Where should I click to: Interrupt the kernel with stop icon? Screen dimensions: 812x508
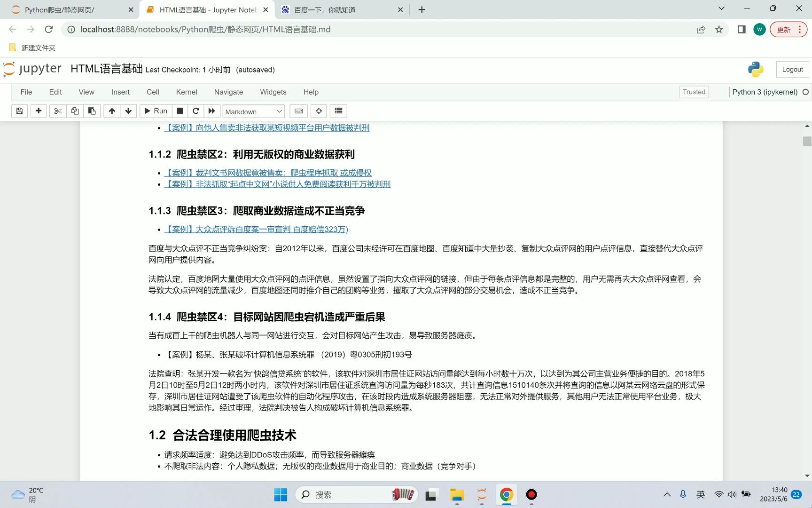(x=180, y=111)
